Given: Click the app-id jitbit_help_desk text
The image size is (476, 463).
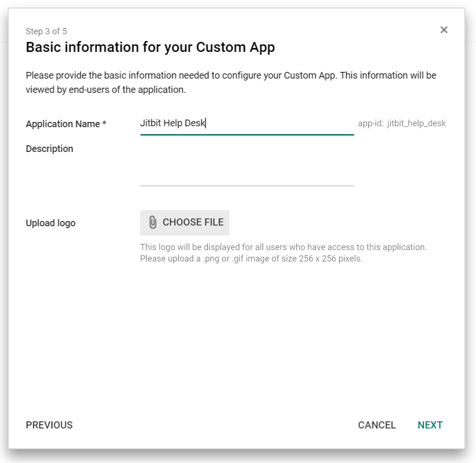Looking at the screenshot, I should point(401,123).
